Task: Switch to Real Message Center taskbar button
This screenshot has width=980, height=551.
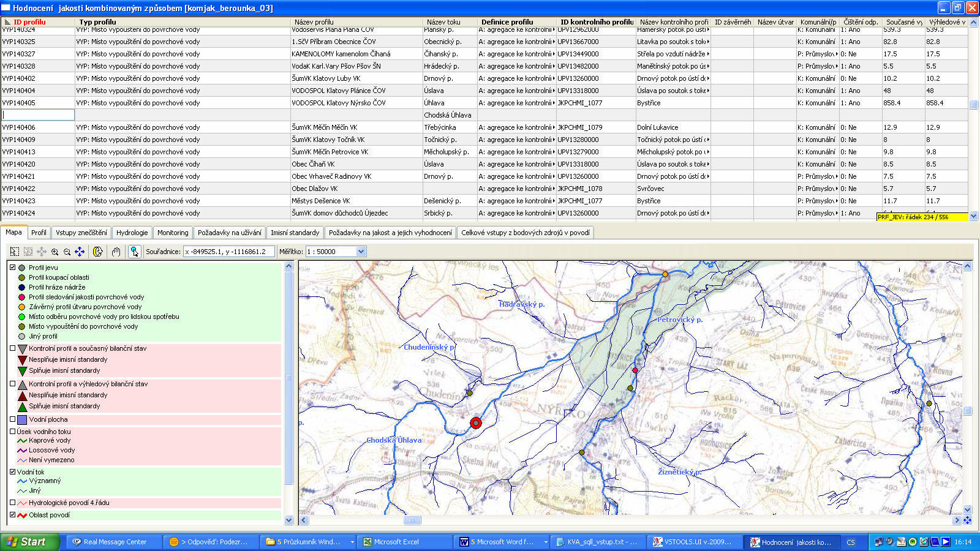Action: click(114, 542)
